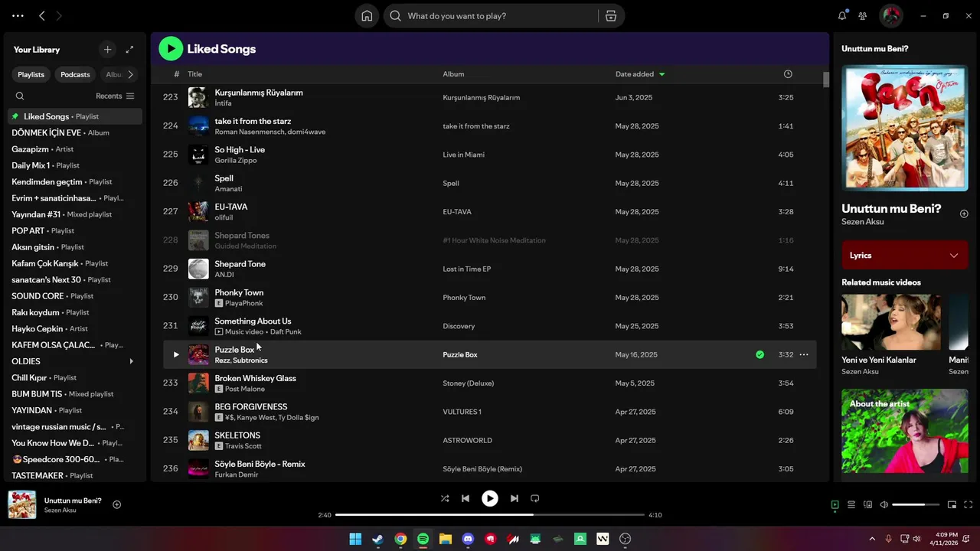Click the song list scrollbar
This screenshot has height=551, width=980.
826,80
